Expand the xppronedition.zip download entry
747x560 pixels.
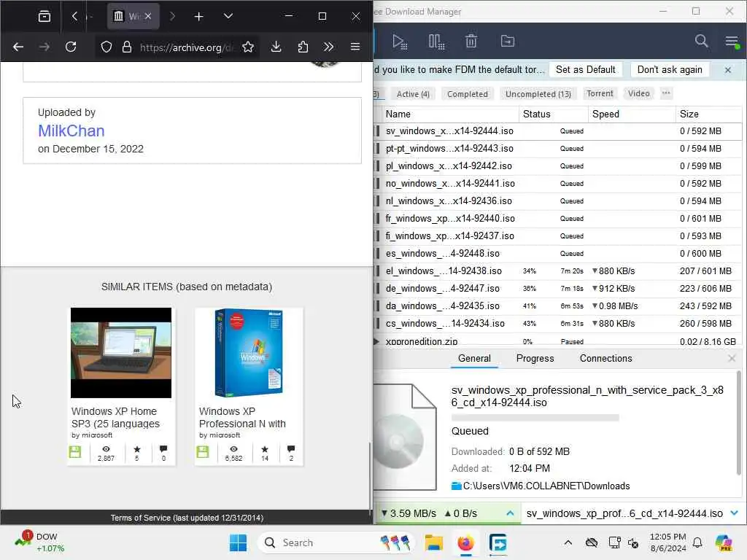(x=376, y=341)
